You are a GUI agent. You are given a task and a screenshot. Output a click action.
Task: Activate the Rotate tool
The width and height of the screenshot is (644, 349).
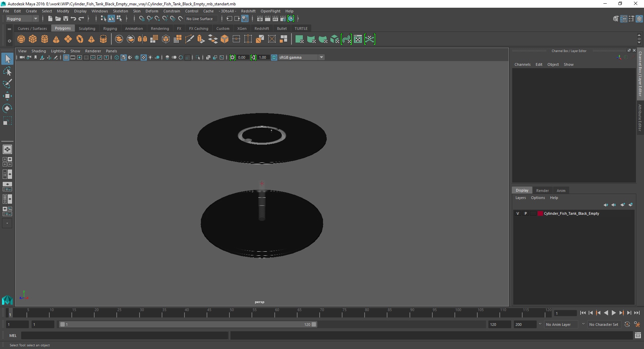[7, 108]
